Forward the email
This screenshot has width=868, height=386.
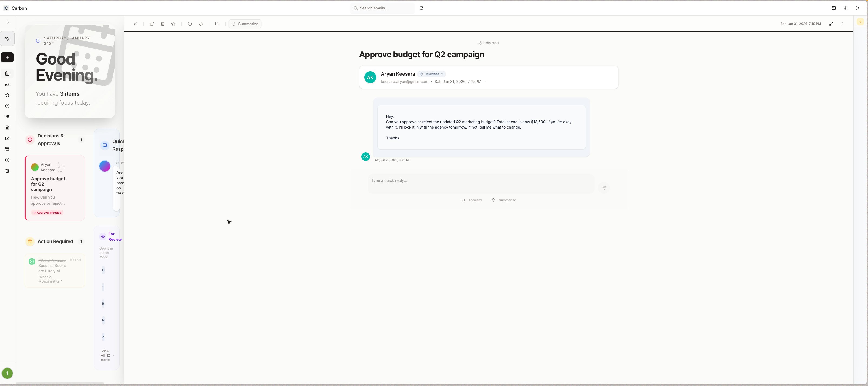tap(472, 200)
